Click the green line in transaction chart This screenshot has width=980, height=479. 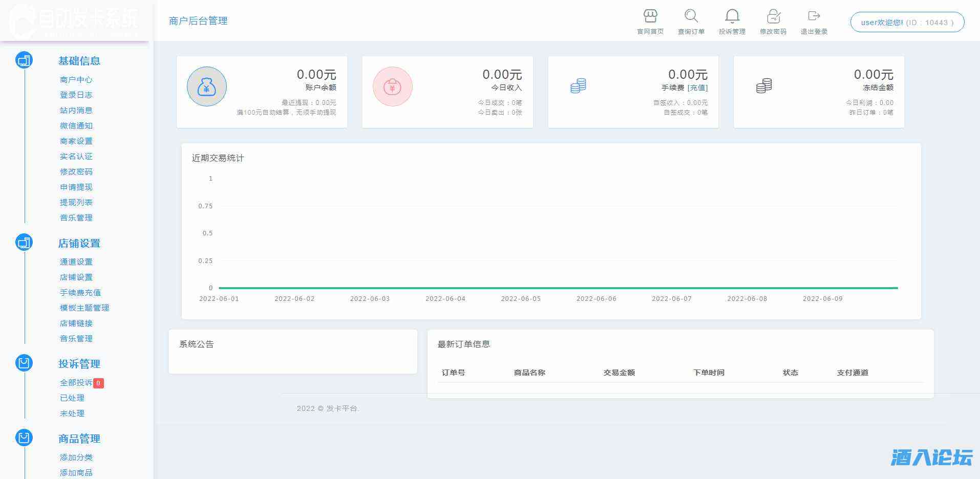click(x=558, y=288)
